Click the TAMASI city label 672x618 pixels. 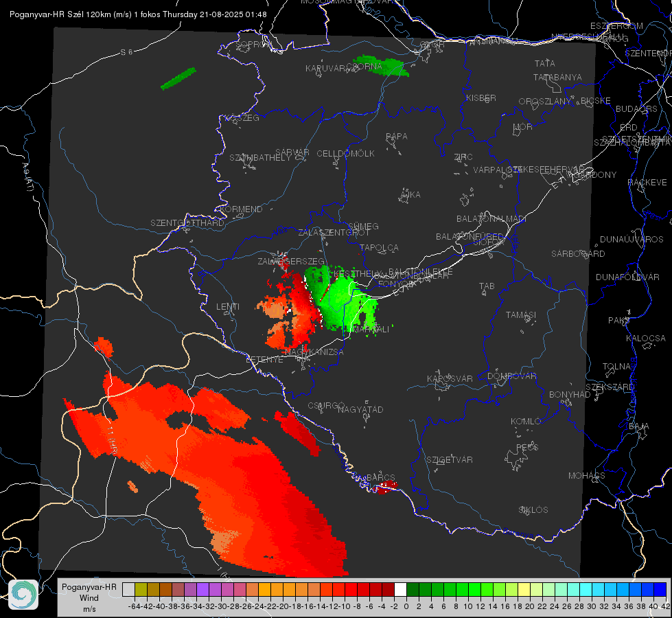pyautogui.click(x=521, y=315)
